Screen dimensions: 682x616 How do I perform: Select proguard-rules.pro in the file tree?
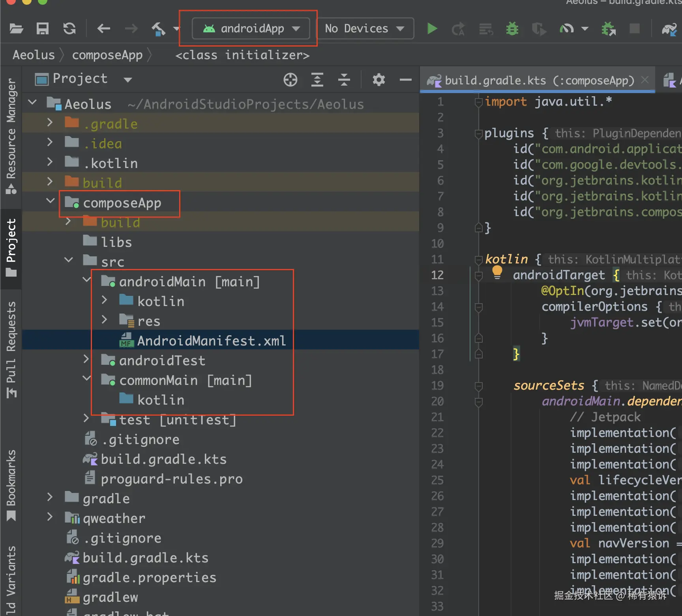tap(171, 479)
